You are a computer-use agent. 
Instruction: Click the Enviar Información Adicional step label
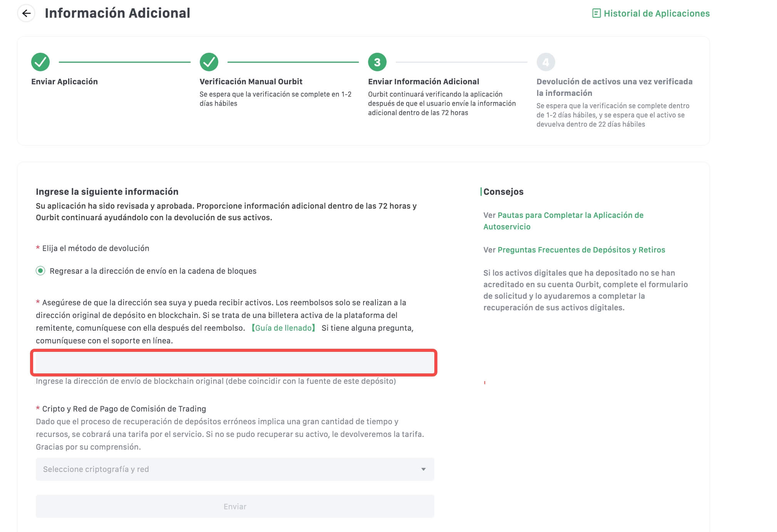(x=424, y=82)
